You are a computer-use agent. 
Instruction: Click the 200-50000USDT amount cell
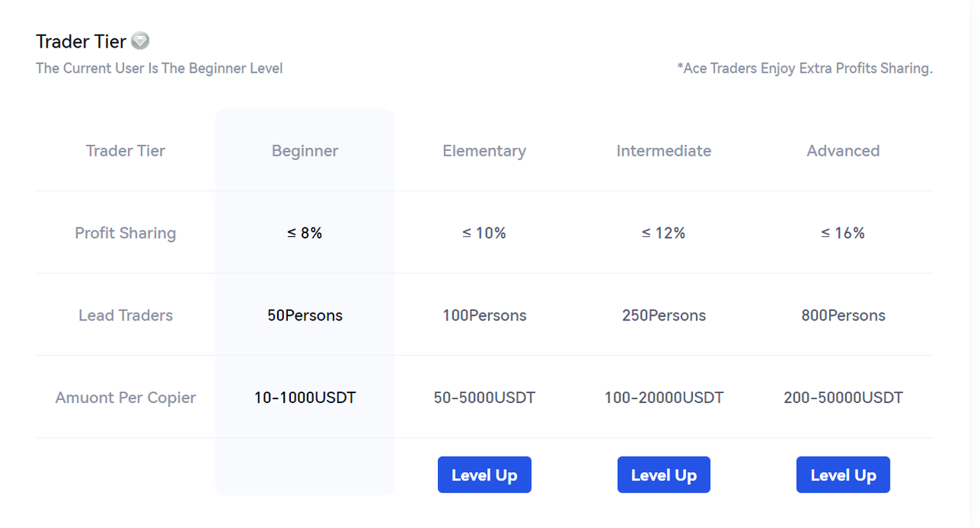point(843,398)
